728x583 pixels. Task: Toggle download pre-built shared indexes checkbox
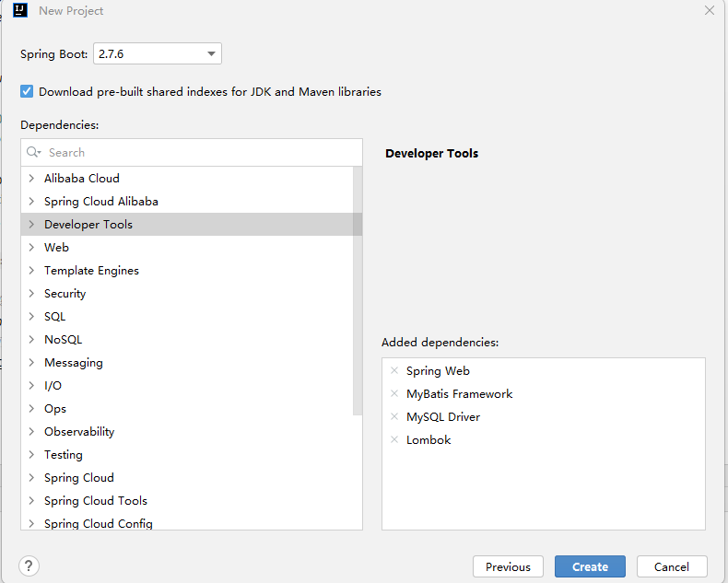pyautogui.click(x=27, y=91)
